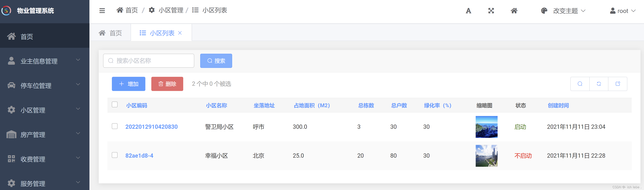Open community 82ae1d8-4 details link

point(139,155)
